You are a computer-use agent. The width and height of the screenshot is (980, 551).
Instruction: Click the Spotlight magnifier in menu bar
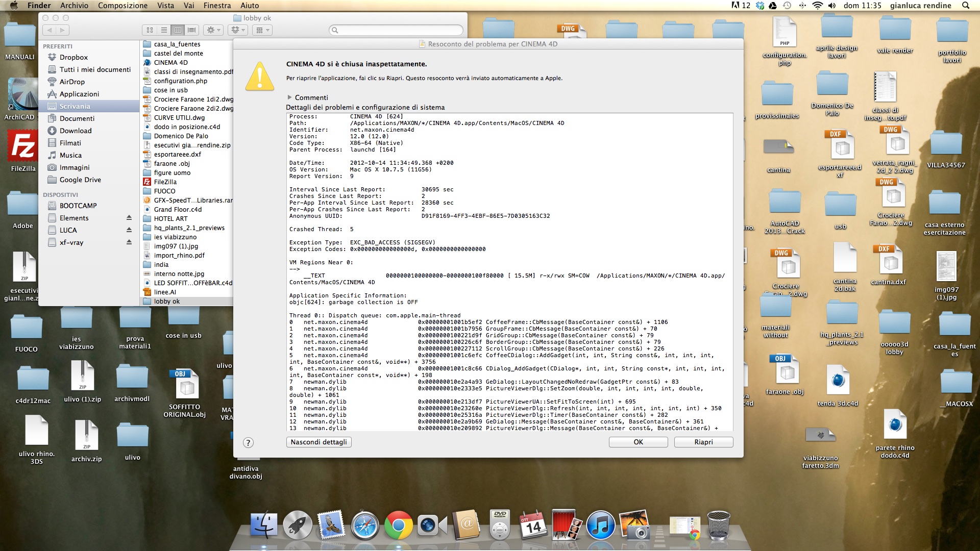pyautogui.click(x=965, y=6)
